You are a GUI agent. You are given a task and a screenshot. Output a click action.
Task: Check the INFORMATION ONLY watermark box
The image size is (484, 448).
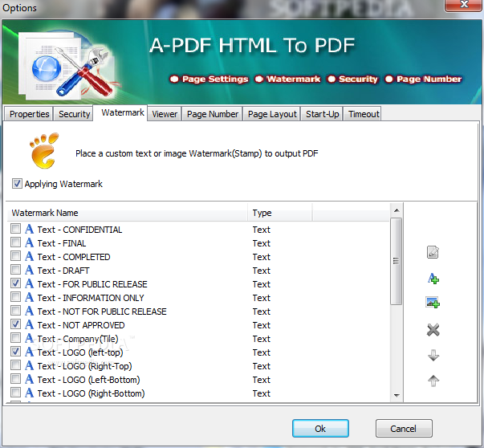(15, 297)
